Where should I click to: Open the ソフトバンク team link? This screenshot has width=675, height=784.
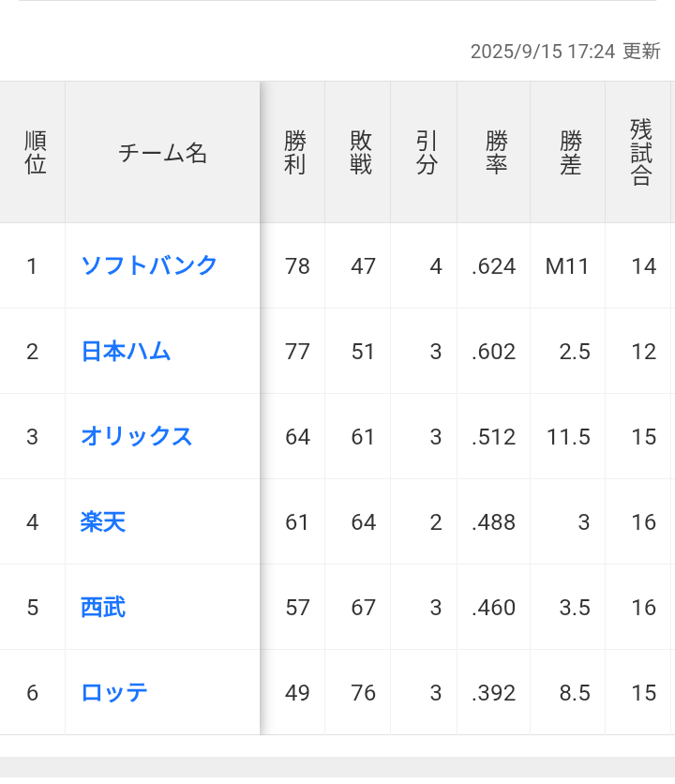click(x=150, y=265)
